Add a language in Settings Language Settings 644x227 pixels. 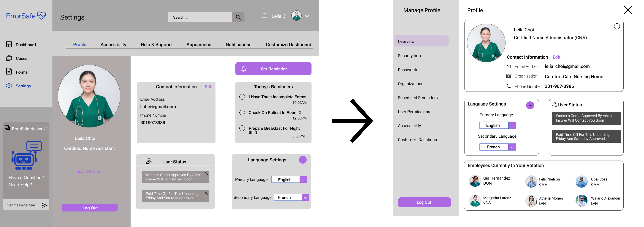[303, 160]
